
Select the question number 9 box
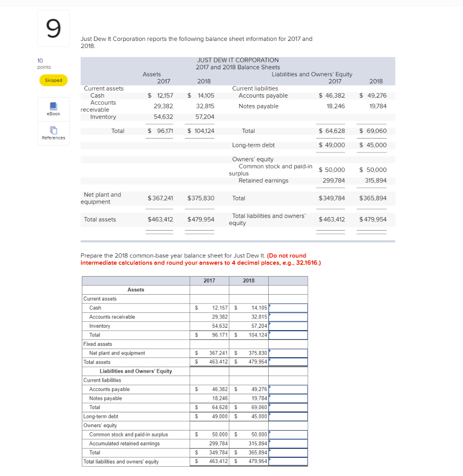(x=53, y=28)
